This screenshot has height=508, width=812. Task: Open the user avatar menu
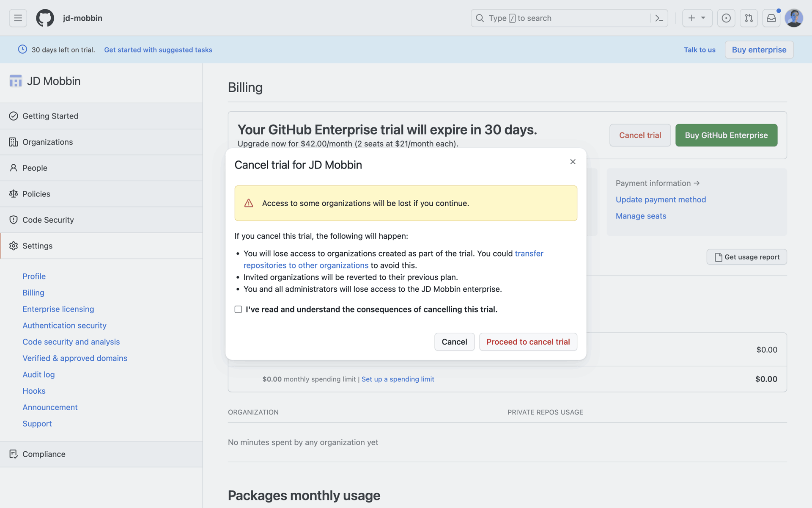point(794,18)
